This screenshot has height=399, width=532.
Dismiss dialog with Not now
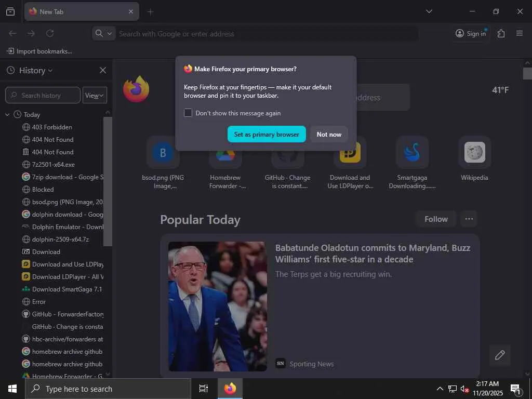[329, 135]
